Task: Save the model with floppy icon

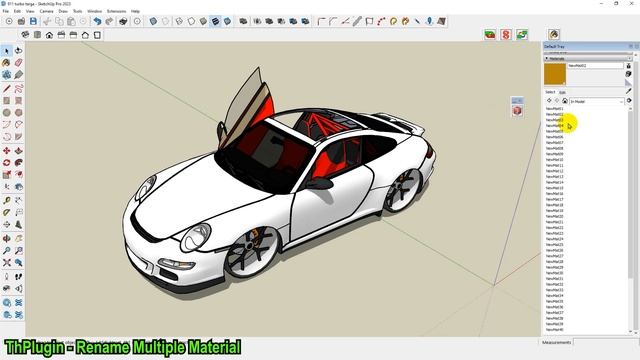Action: 33,21
